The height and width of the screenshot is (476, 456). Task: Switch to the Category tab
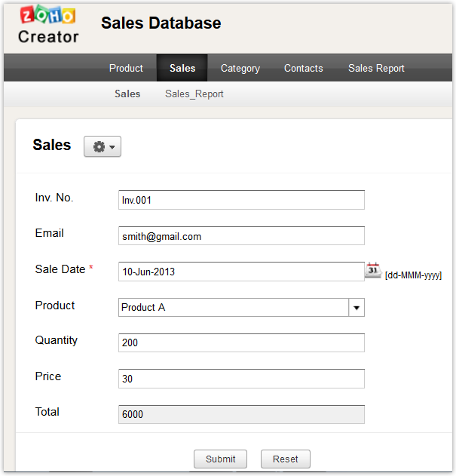click(240, 68)
